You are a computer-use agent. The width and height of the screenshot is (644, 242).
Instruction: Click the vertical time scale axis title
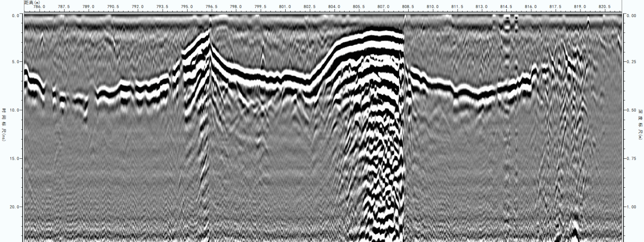[x=4, y=124]
